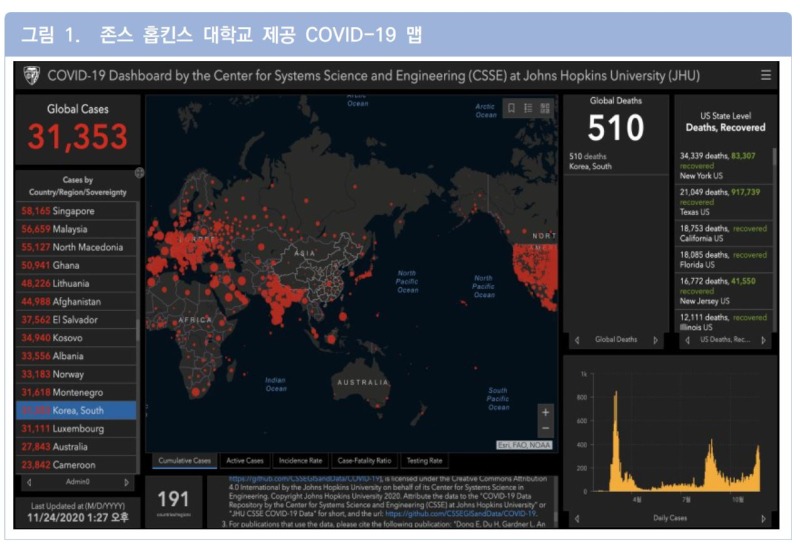Select Luxembourg in the country list
The width and height of the screenshot is (800, 548).
point(77,429)
